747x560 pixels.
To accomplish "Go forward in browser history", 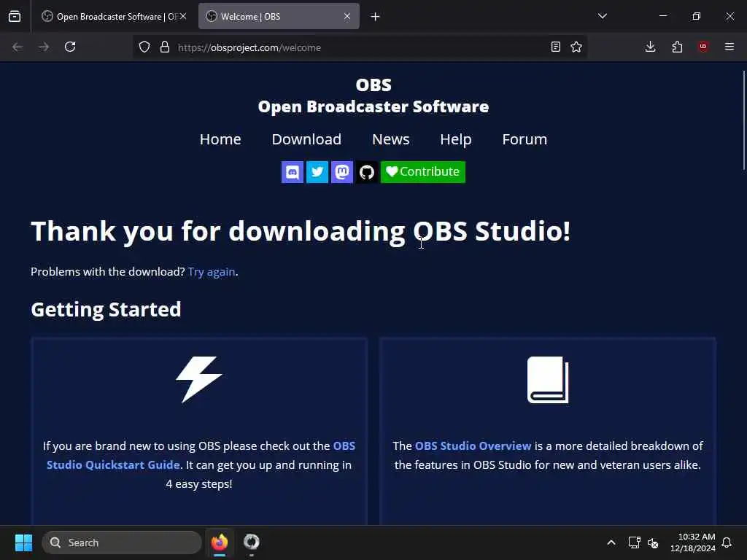I will tap(44, 47).
